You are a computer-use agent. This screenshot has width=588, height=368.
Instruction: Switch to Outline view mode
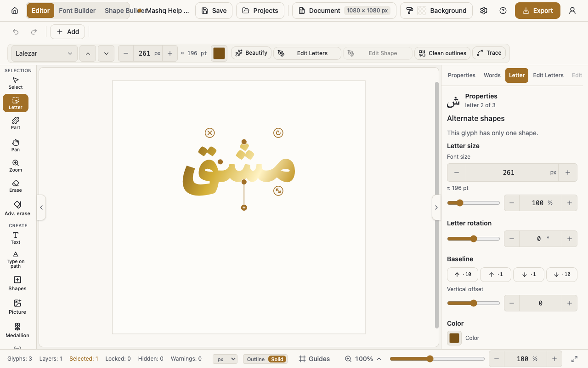[255, 359]
